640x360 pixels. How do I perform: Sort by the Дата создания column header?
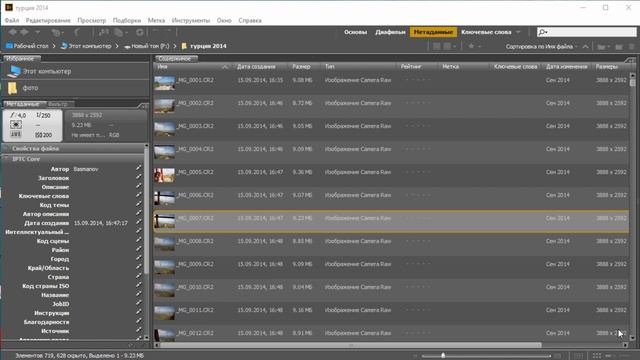pos(256,67)
